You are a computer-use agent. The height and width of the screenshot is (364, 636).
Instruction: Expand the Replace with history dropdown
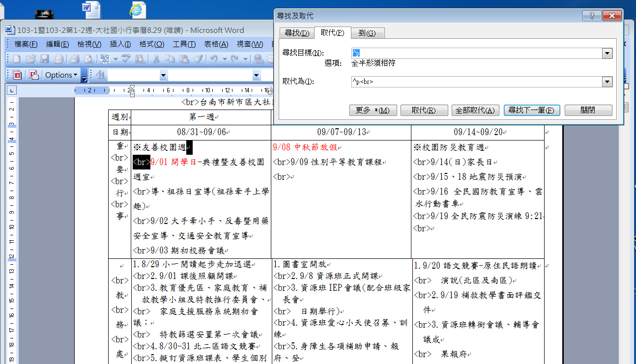[x=607, y=82]
